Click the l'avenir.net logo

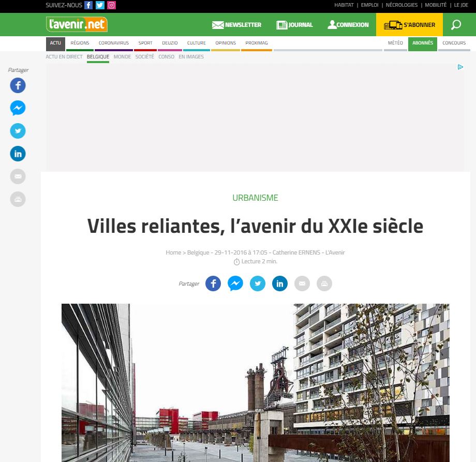point(77,24)
